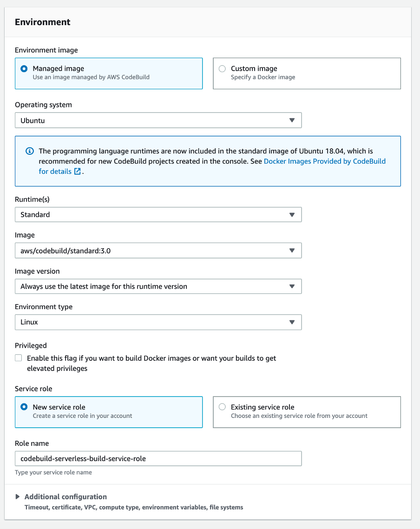
Task: Enable the Privileged checkbox
Action: (19, 358)
